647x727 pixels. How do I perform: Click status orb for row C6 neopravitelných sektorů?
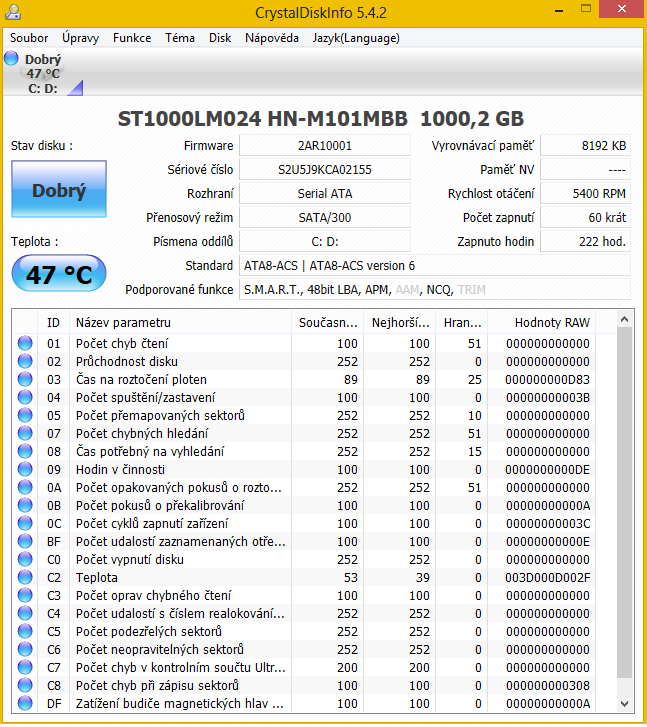pyautogui.click(x=25, y=650)
